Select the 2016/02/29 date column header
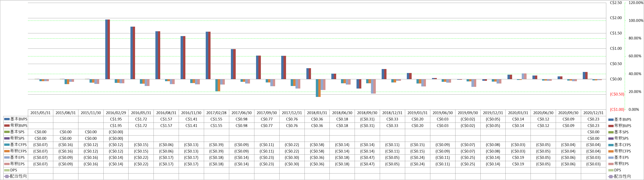Viewport: 644px width, 180px height. click(116, 113)
